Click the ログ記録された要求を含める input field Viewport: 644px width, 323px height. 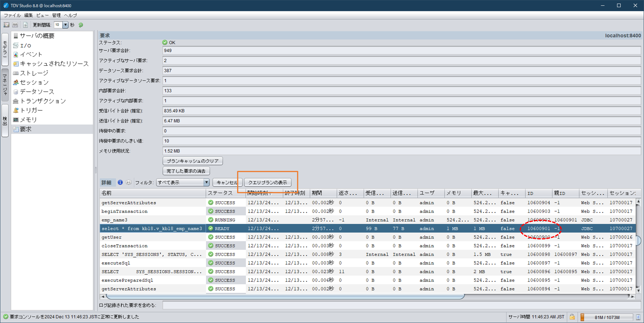402,305
